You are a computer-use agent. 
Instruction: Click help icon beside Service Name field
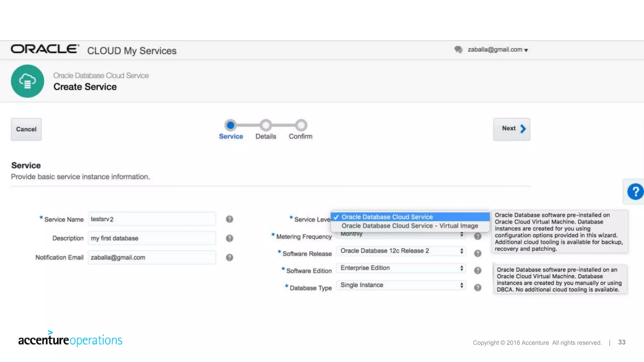click(230, 219)
